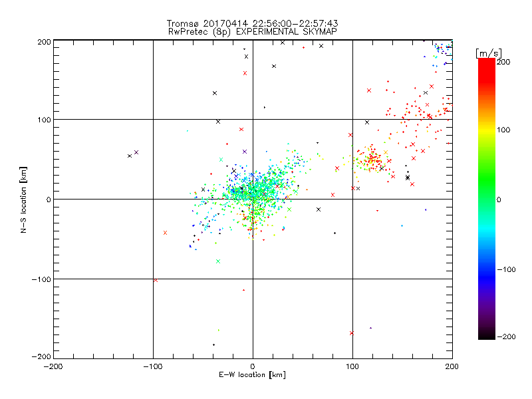532x399 pixels.
Task: Click the 'N-S location [km]' axis label
Action: pyautogui.click(x=23, y=200)
